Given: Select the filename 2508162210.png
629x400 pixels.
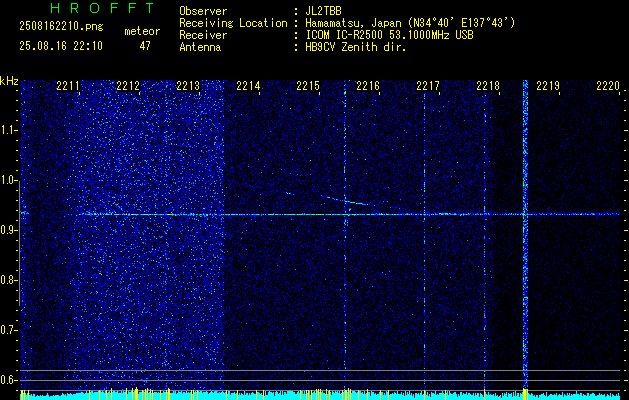Looking at the screenshot, I should (61, 26).
